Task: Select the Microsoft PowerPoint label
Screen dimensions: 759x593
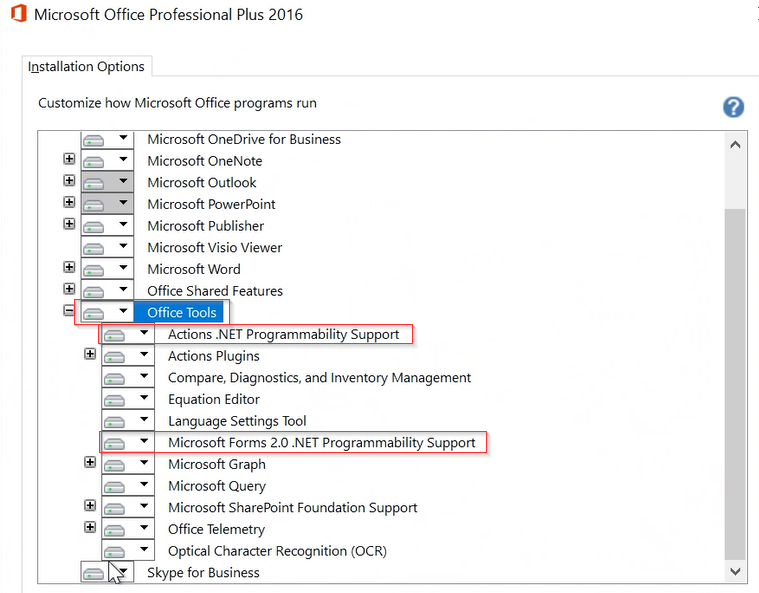Action: tap(211, 204)
